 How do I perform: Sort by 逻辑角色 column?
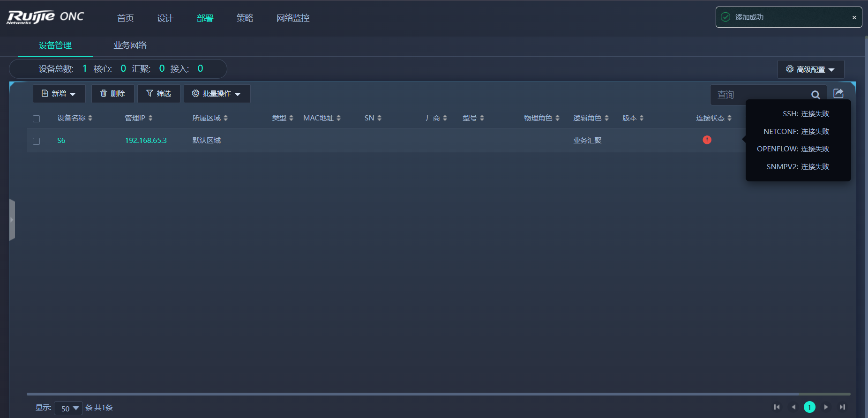[x=591, y=118]
